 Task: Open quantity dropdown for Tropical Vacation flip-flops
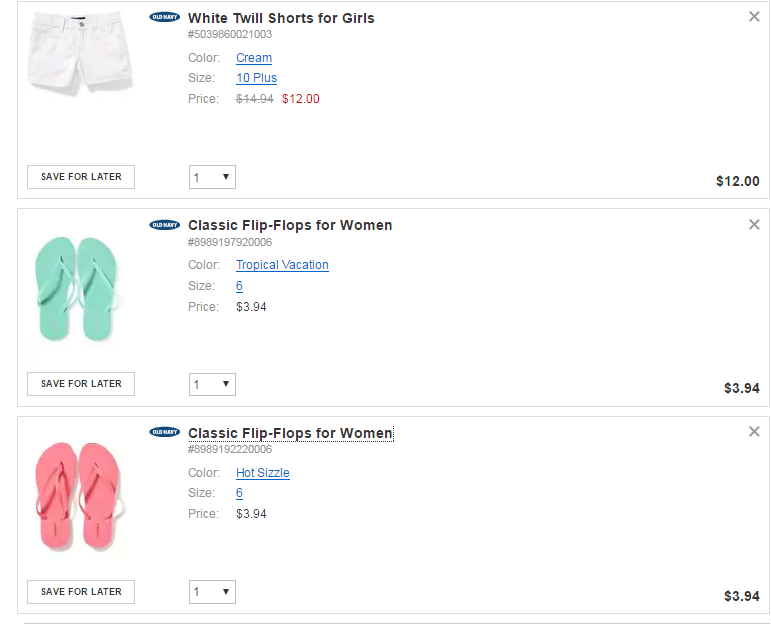pos(212,385)
